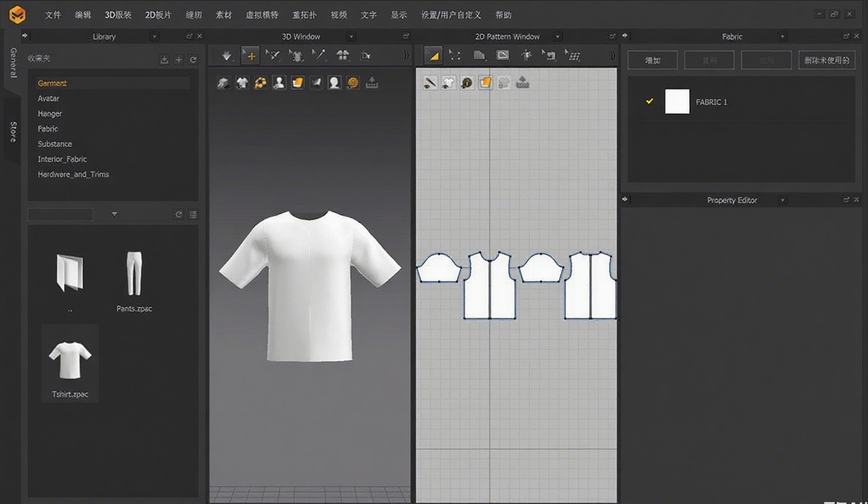Image resolution: width=868 pixels, height=504 pixels.
Task: Toggle Show Avatar icon in 3D window
Action: tap(279, 83)
